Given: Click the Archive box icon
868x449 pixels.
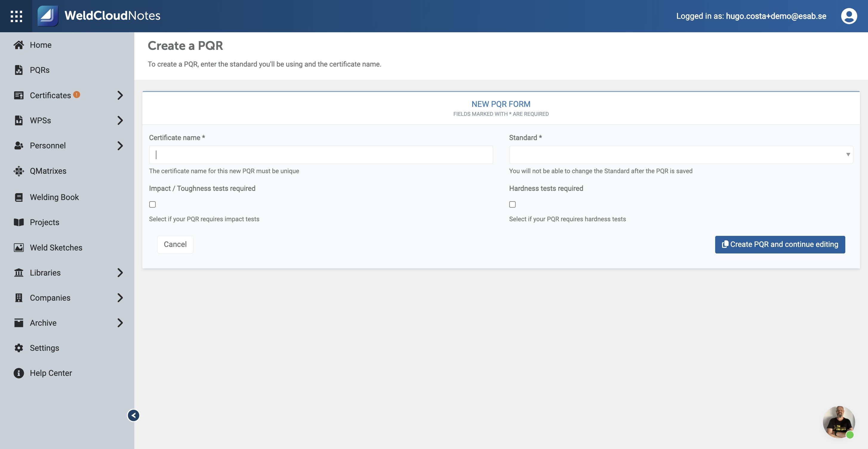Looking at the screenshot, I should pos(19,323).
